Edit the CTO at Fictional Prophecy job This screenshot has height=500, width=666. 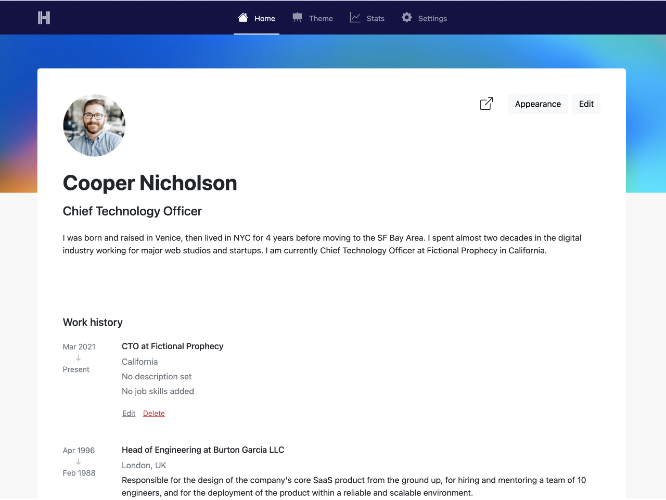[x=129, y=413]
